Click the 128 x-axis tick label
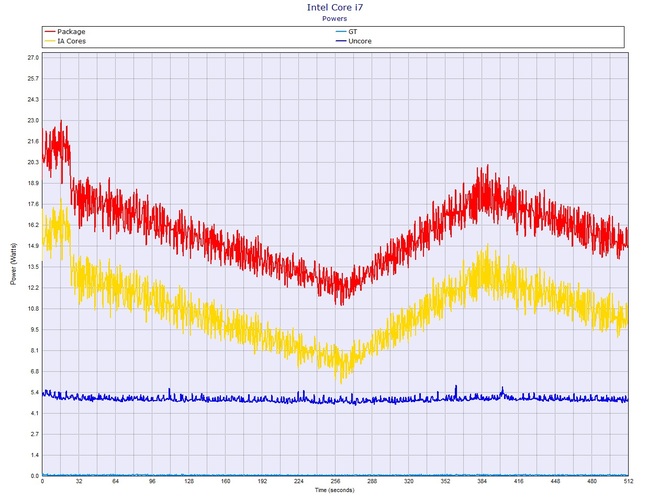The height and width of the screenshot is (502, 670). tap(189, 481)
